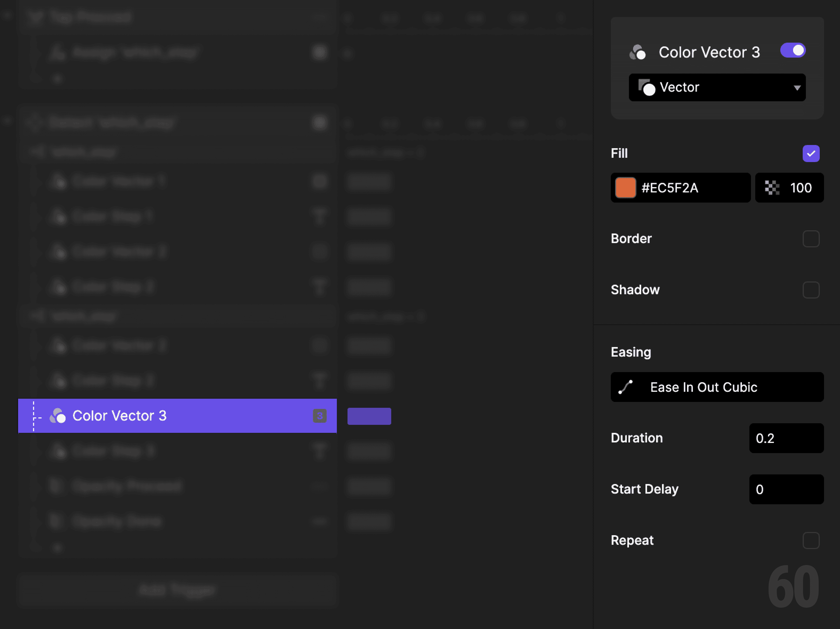Disable the Color Vector 3 animation toggle
Image resolution: width=840 pixels, height=629 pixels.
(x=793, y=50)
